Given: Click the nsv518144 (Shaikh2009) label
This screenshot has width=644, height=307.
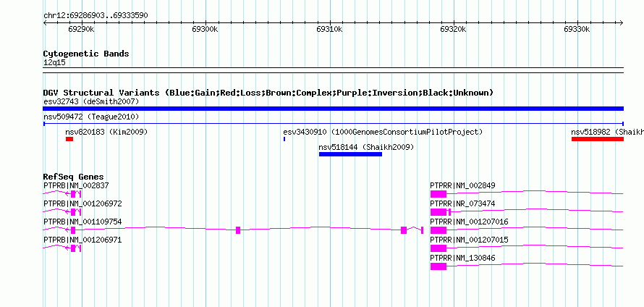Looking at the screenshot, I should click(366, 147).
